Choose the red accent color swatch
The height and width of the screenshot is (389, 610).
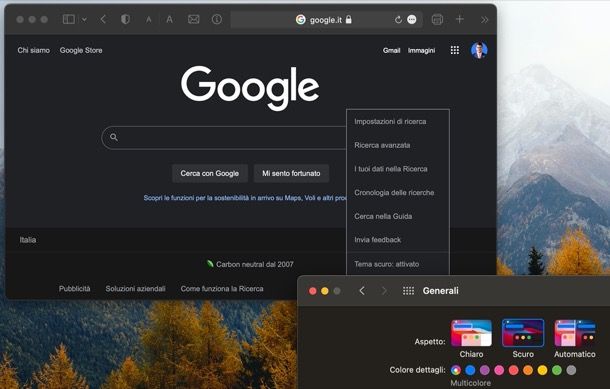pos(514,370)
